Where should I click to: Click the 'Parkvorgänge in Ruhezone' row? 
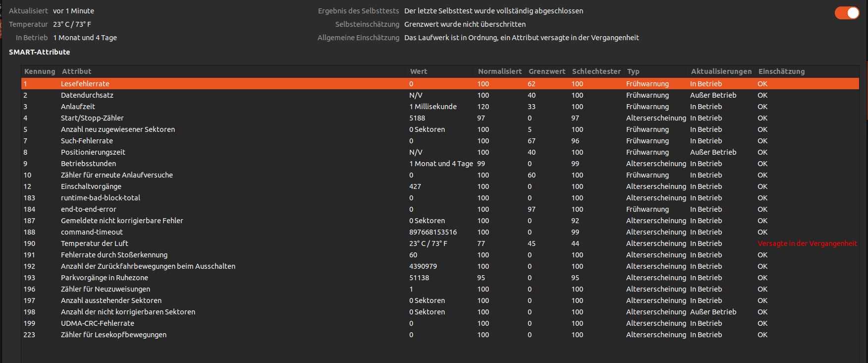(x=440, y=278)
